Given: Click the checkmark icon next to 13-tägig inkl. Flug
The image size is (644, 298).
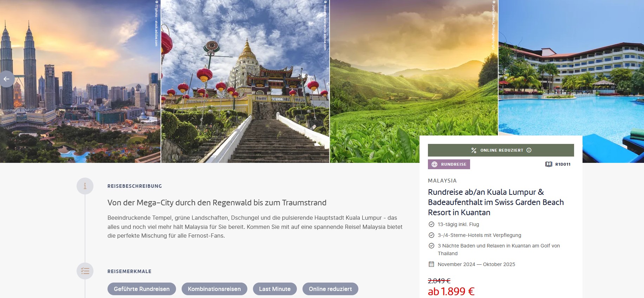Looking at the screenshot, I should coord(431,224).
